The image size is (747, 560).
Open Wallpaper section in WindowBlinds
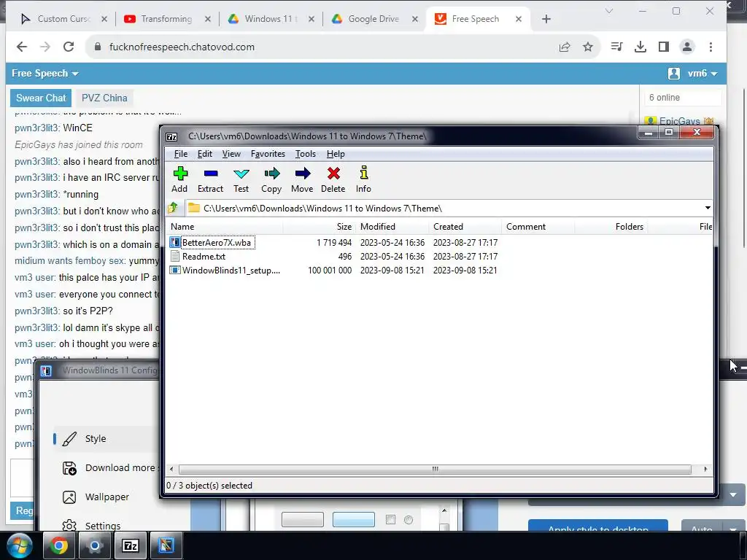click(x=107, y=497)
